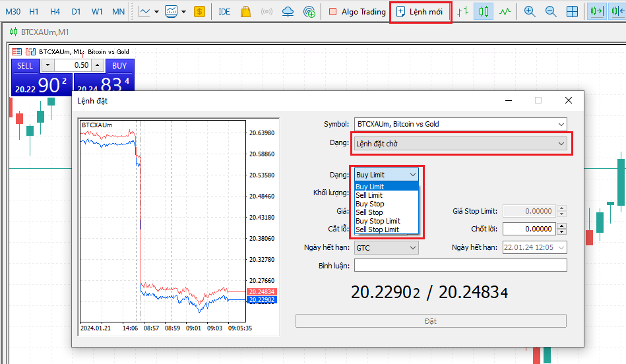The height and width of the screenshot is (364, 626).
Task: Open the Market shopping bag icon
Action: point(246,12)
